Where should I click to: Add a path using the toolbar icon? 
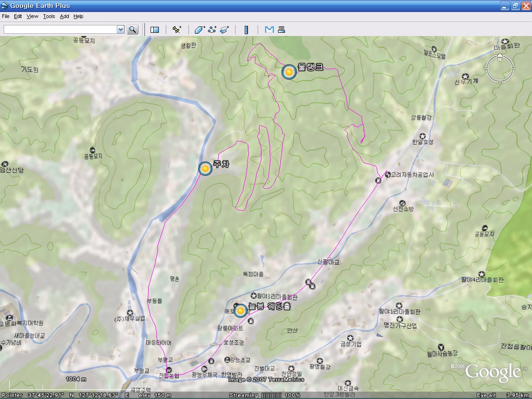tap(212, 30)
